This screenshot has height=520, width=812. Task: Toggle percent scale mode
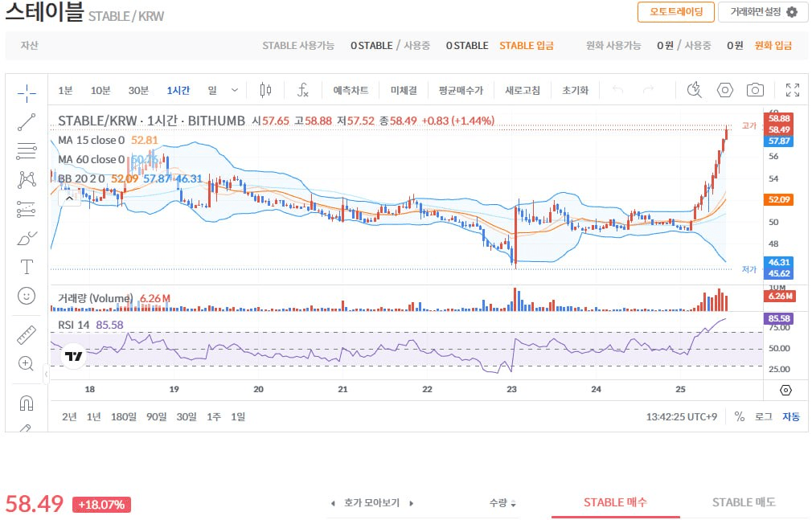coord(740,416)
